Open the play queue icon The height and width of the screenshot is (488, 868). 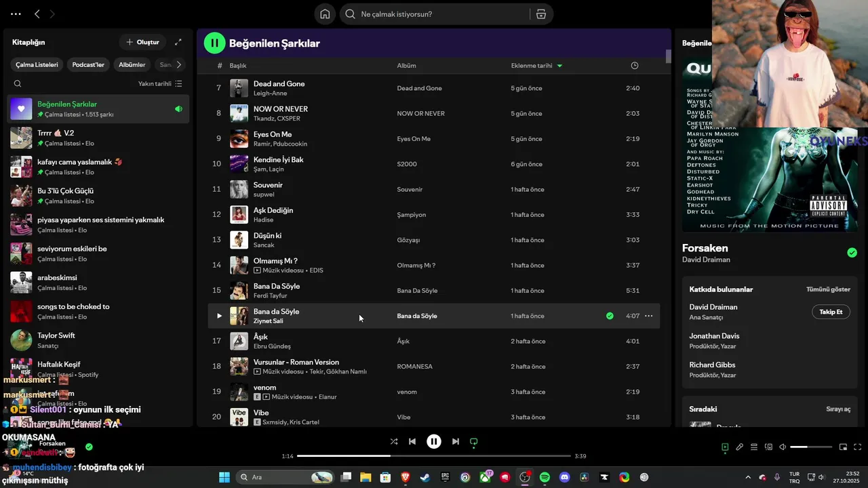(x=754, y=447)
